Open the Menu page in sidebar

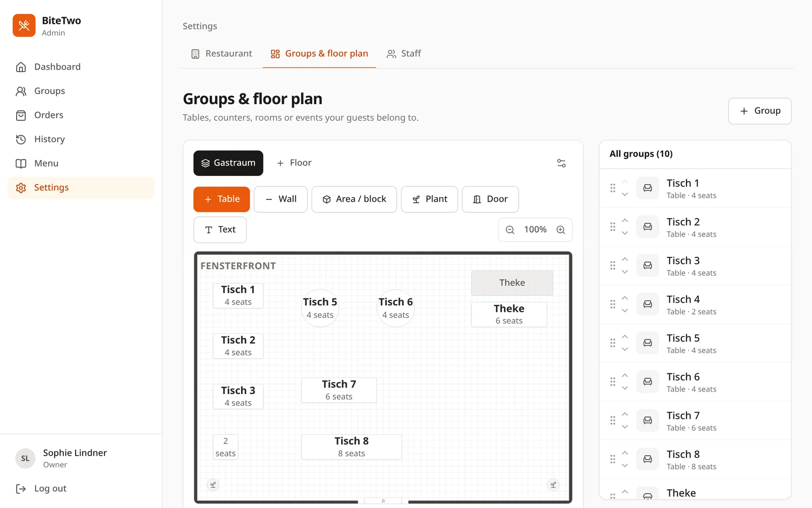click(81, 164)
